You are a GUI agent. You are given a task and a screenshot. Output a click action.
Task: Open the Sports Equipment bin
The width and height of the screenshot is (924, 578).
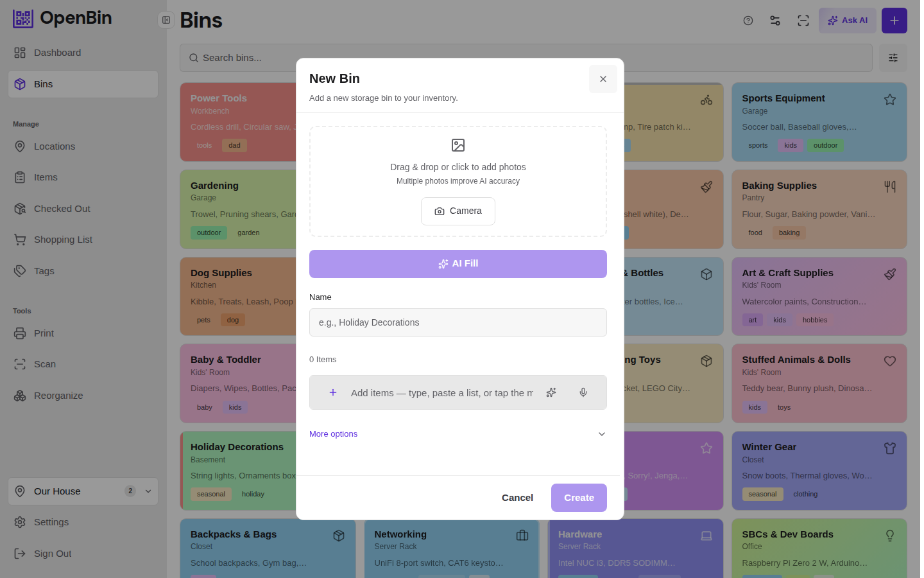coord(819,122)
